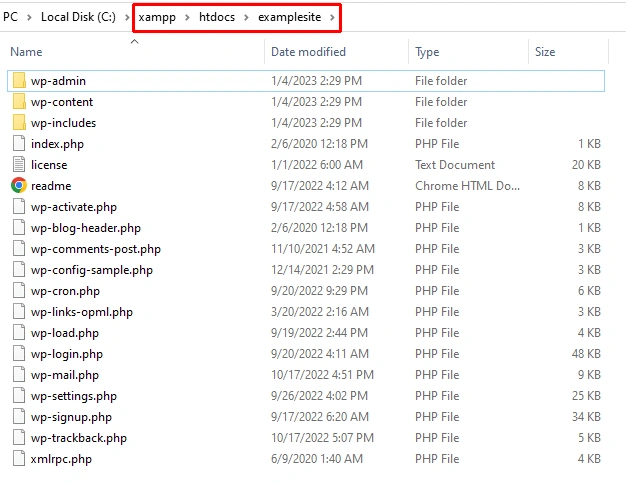Select the wp-content folder name
Viewport: 626px width, 483px height.
[x=62, y=102]
